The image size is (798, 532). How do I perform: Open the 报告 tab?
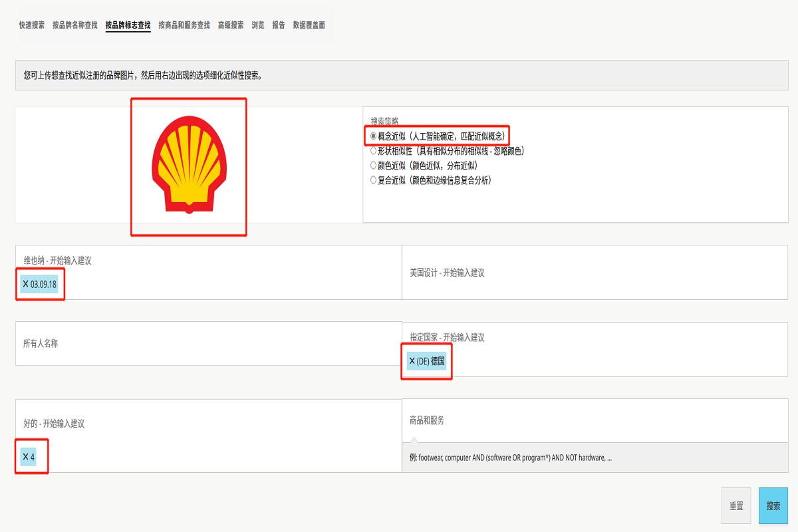click(x=279, y=25)
